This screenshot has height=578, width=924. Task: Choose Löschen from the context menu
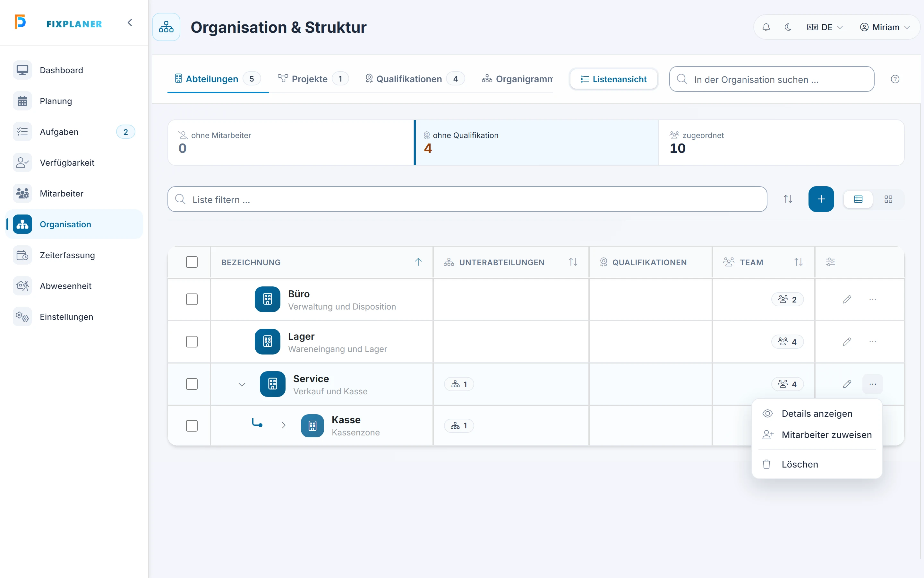817,464
